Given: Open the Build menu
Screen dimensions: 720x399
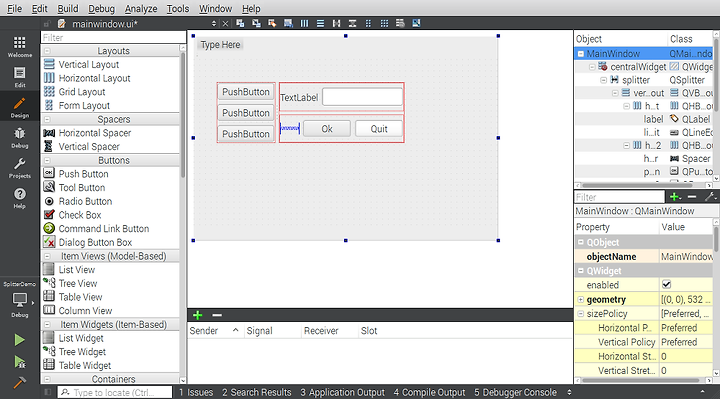Looking at the screenshot, I should pyautogui.click(x=68, y=8).
